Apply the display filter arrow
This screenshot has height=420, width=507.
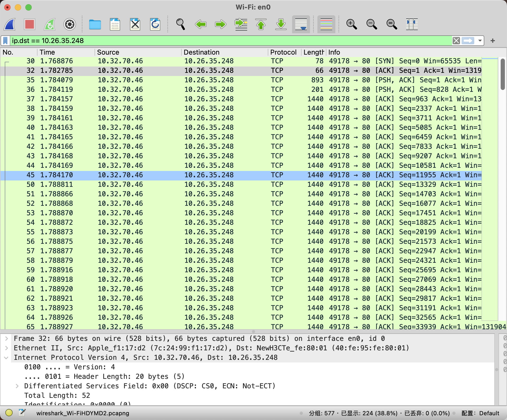468,41
